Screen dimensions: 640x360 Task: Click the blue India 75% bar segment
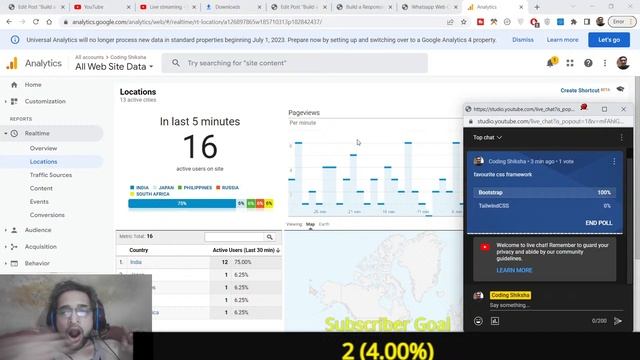pyautogui.click(x=182, y=203)
